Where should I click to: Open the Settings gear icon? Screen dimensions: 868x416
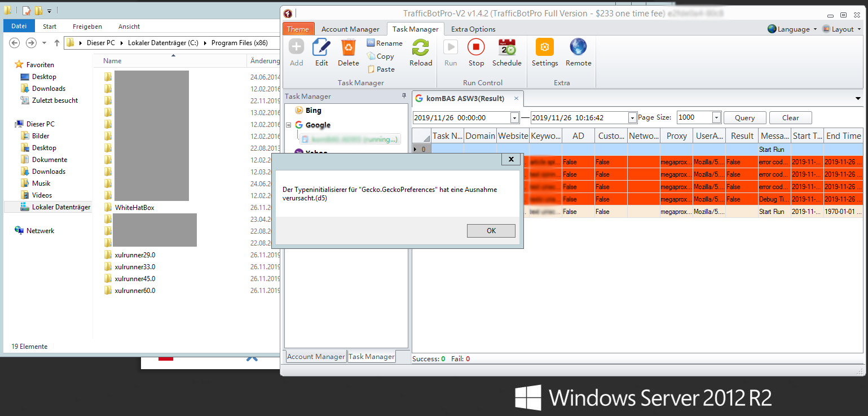[545, 47]
